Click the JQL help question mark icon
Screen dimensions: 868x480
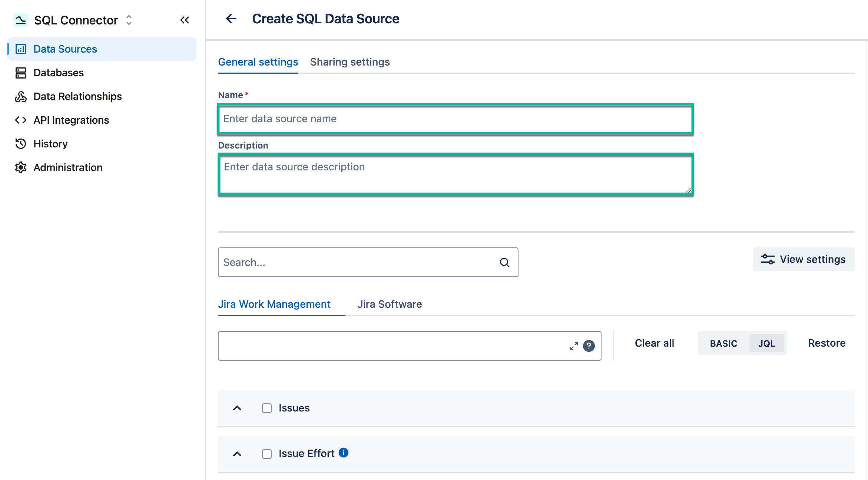point(589,346)
